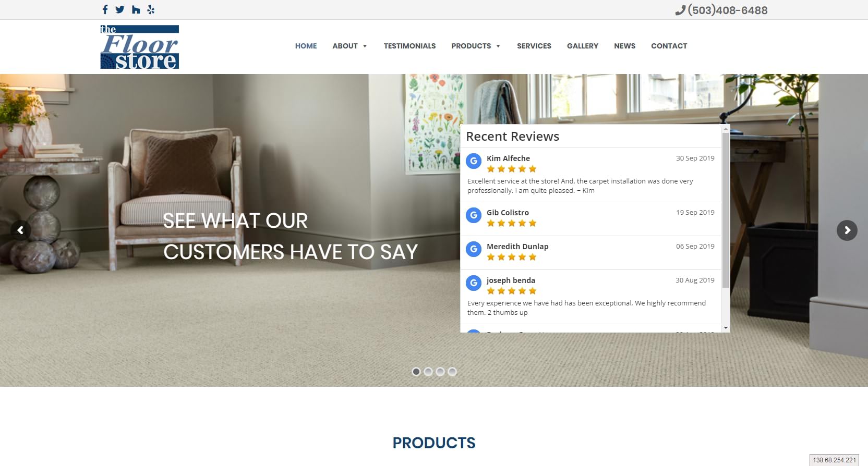Expand the About dropdown arrow

[x=365, y=46]
